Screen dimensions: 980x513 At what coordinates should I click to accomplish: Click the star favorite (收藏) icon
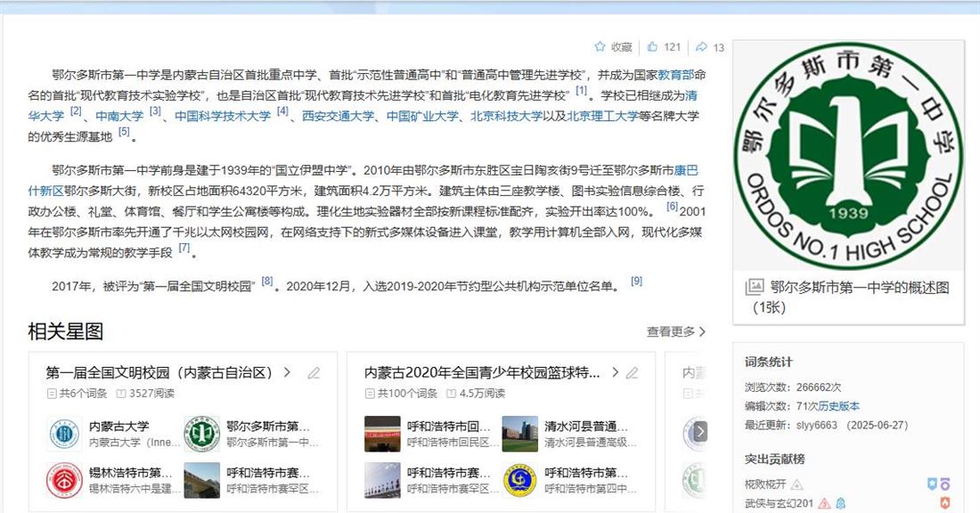(x=600, y=47)
